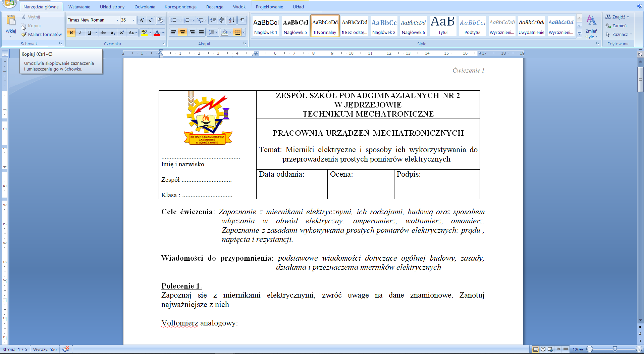Open the Recenzja tab
644x354 pixels.
(x=215, y=7)
